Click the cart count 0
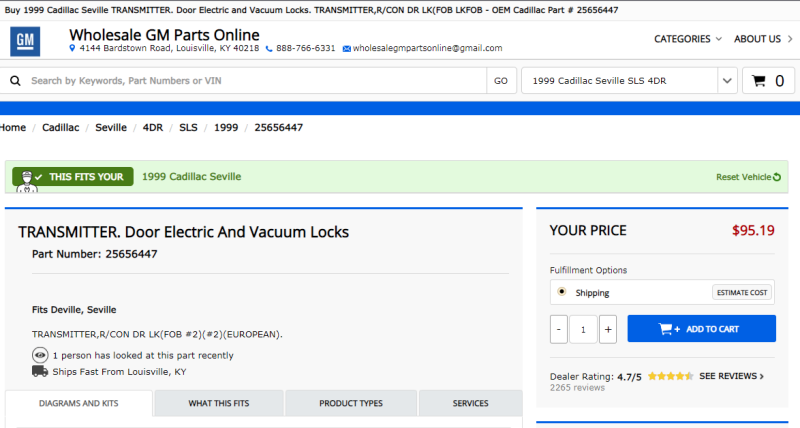The height and width of the screenshot is (428, 800). [x=780, y=81]
